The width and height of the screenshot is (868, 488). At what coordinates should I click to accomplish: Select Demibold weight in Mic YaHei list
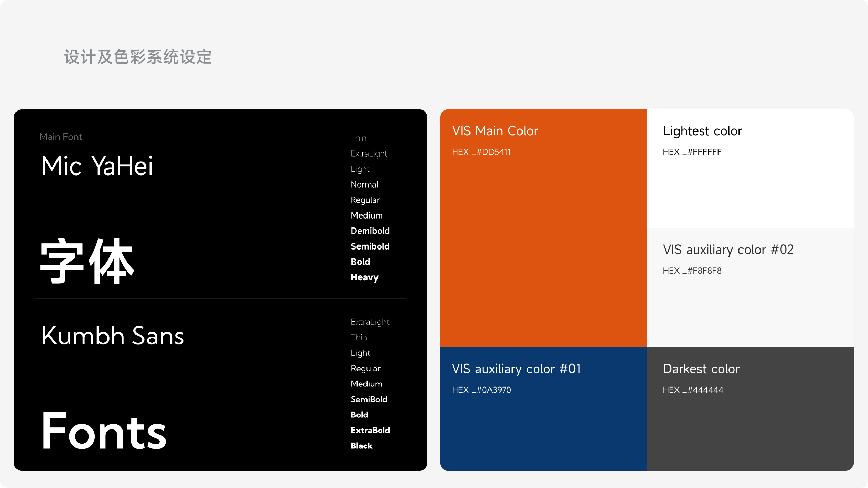pyautogui.click(x=370, y=231)
